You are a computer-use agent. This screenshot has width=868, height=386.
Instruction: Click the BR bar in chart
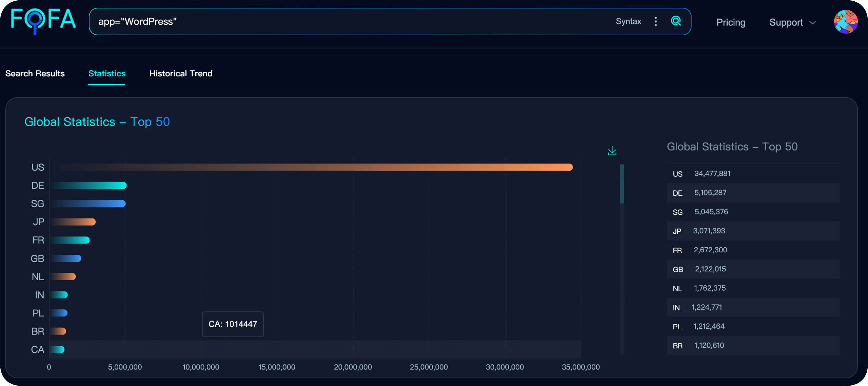tap(58, 331)
